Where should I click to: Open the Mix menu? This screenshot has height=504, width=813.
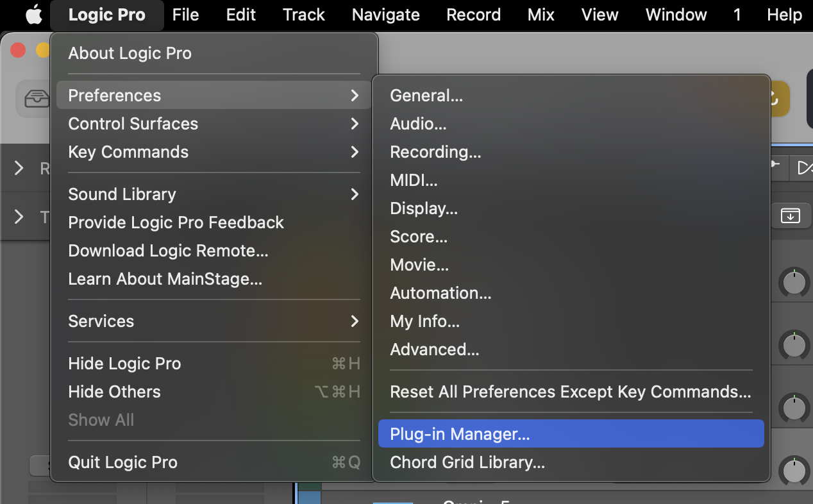pos(541,15)
